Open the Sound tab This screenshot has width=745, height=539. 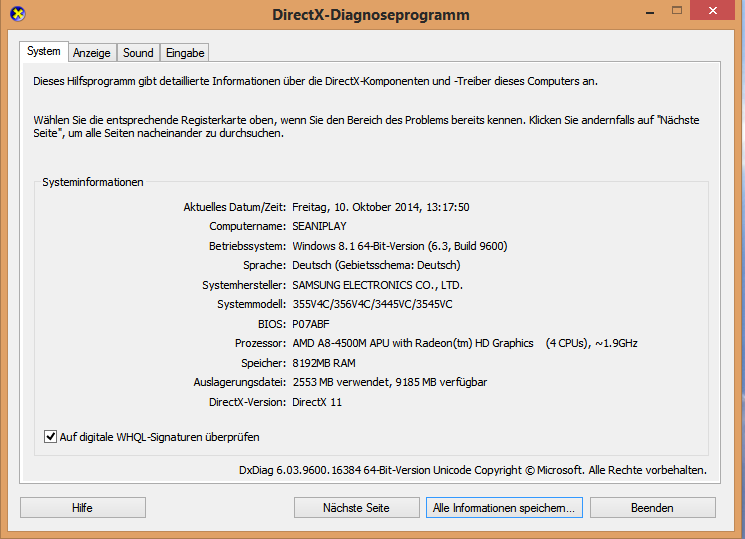point(138,53)
